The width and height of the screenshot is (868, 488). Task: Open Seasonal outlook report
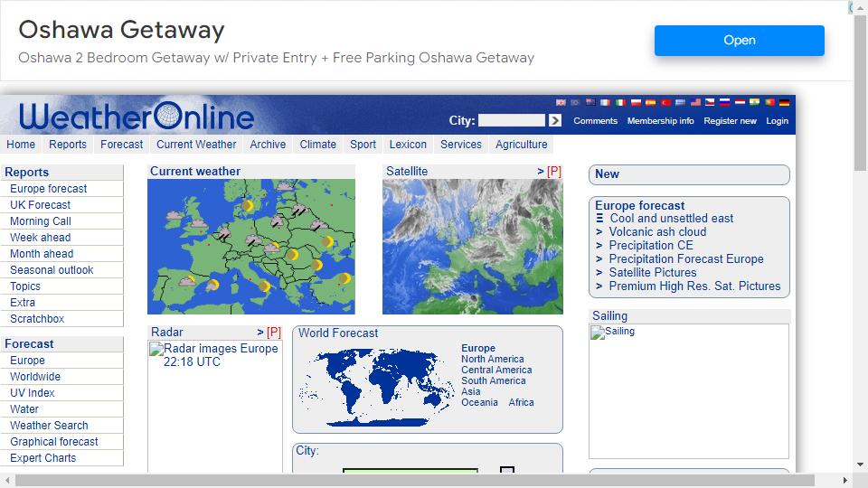[52, 270]
